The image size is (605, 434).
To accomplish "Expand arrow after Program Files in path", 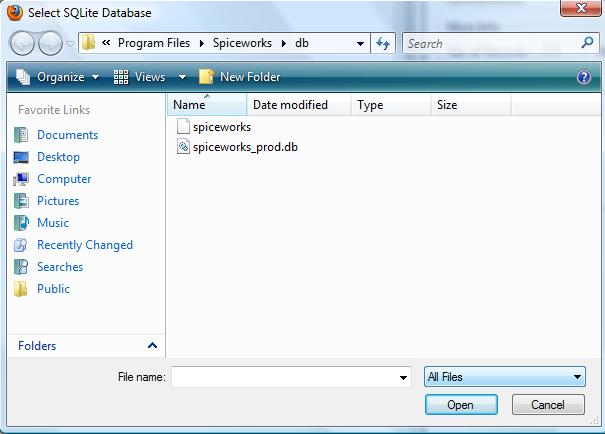I will [201, 43].
